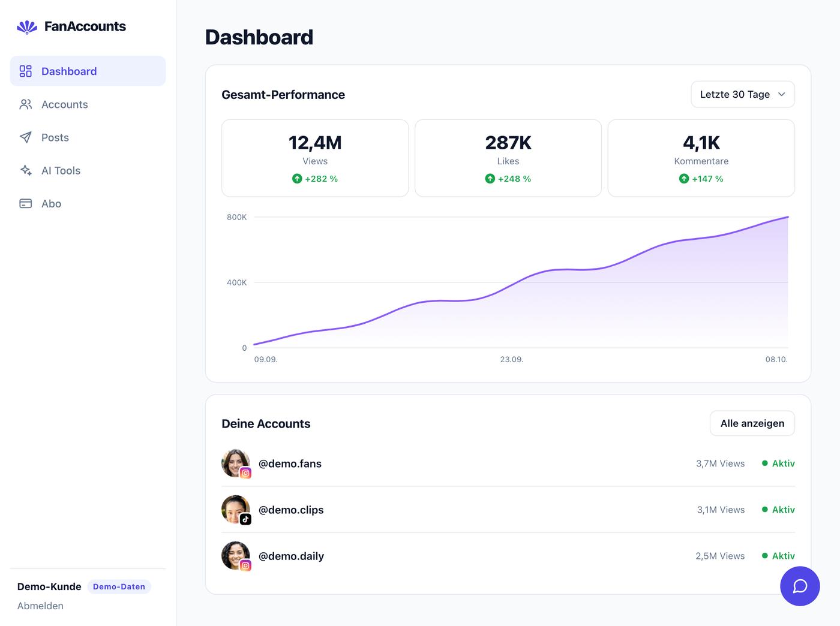Screen dimensions: 840x626
Task: Select the @demo.clips account name
Action: (291, 510)
